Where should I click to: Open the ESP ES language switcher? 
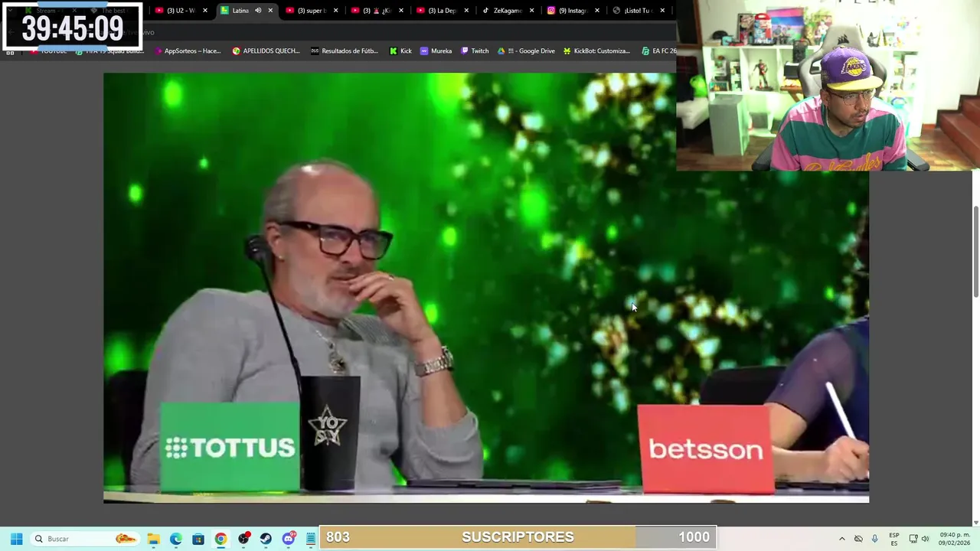[x=894, y=539]
